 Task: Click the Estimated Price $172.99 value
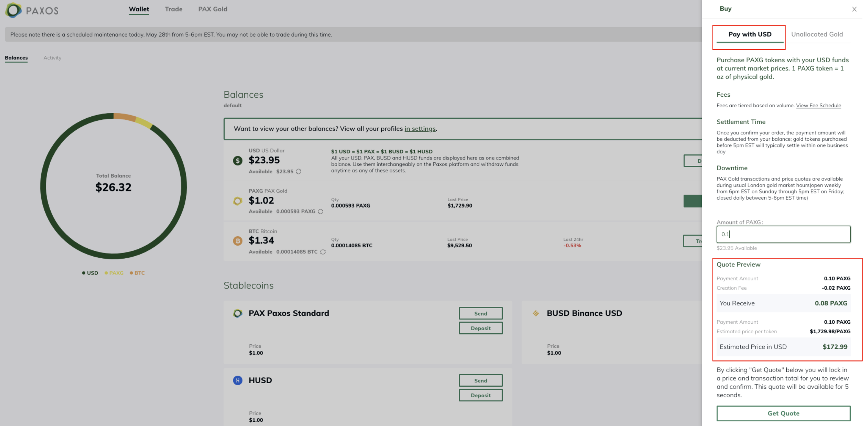coord(835,347)
